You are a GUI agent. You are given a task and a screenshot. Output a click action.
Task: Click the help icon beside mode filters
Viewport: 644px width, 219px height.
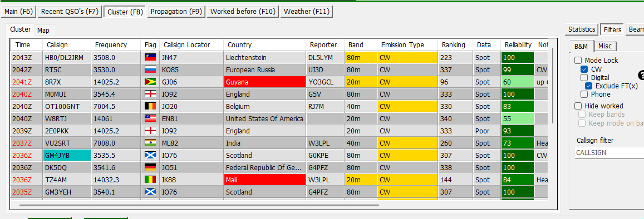pyautogui.click(x=641, y=75)
